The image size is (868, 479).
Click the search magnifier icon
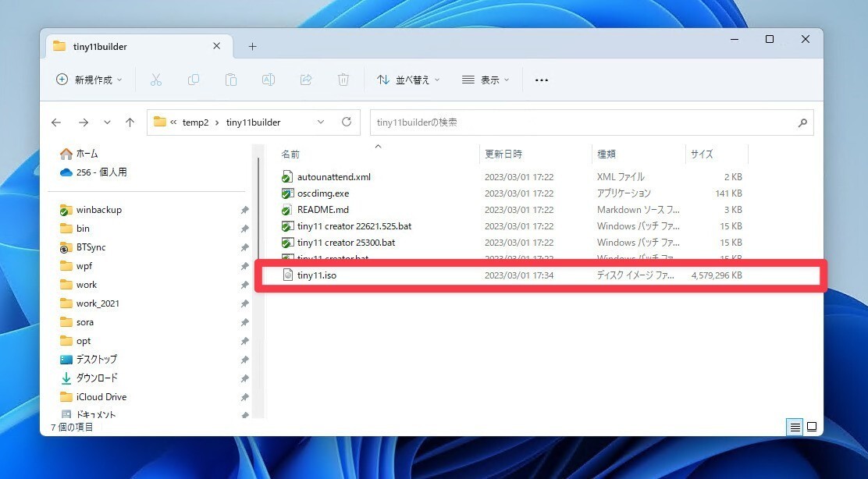click(802, 122)
